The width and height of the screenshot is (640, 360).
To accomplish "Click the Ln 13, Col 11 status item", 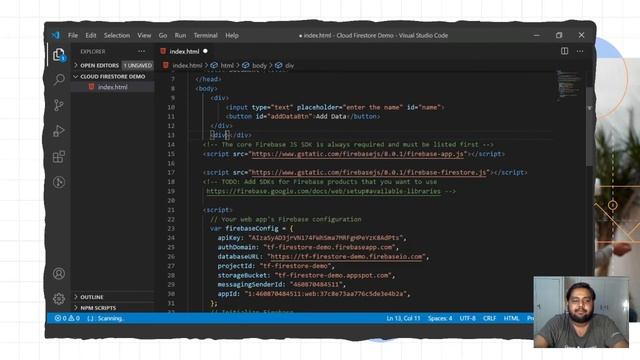I will click(x=403, y=318).
